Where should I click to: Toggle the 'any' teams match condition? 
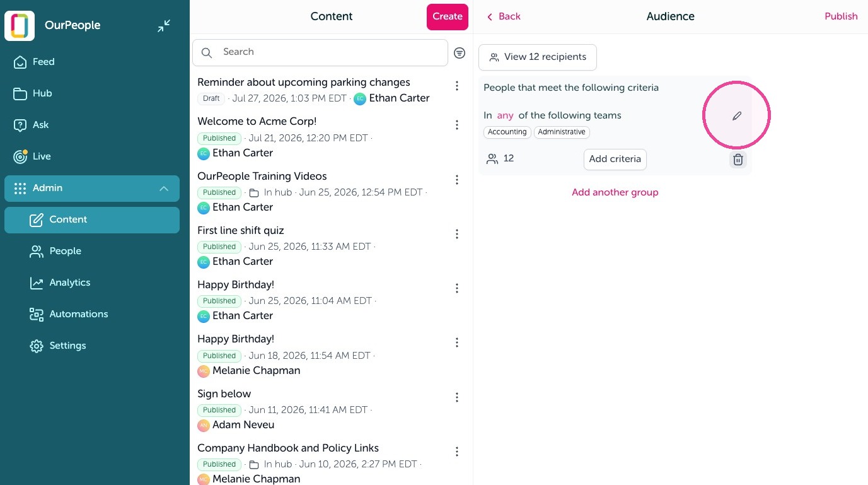[x=505, y=115]
